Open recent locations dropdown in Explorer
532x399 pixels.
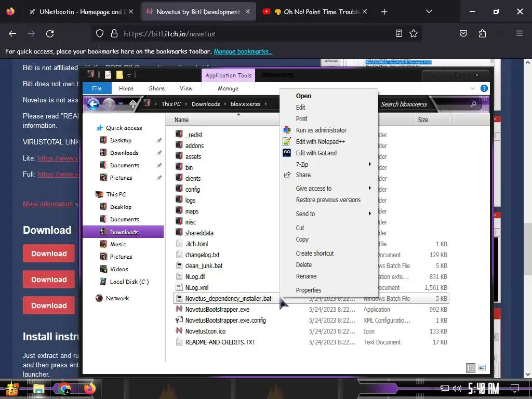click(x=121, y=104)
